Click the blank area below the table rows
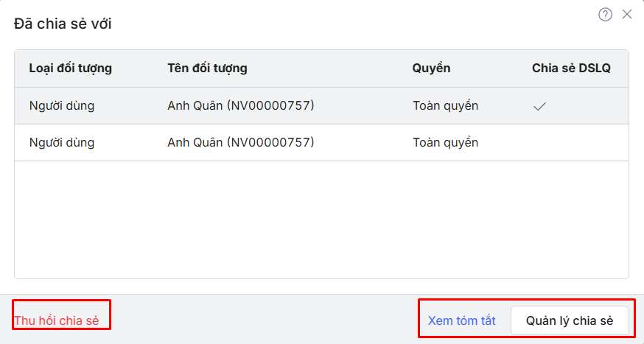Screen dimensions: 644x344 (321, 220)
